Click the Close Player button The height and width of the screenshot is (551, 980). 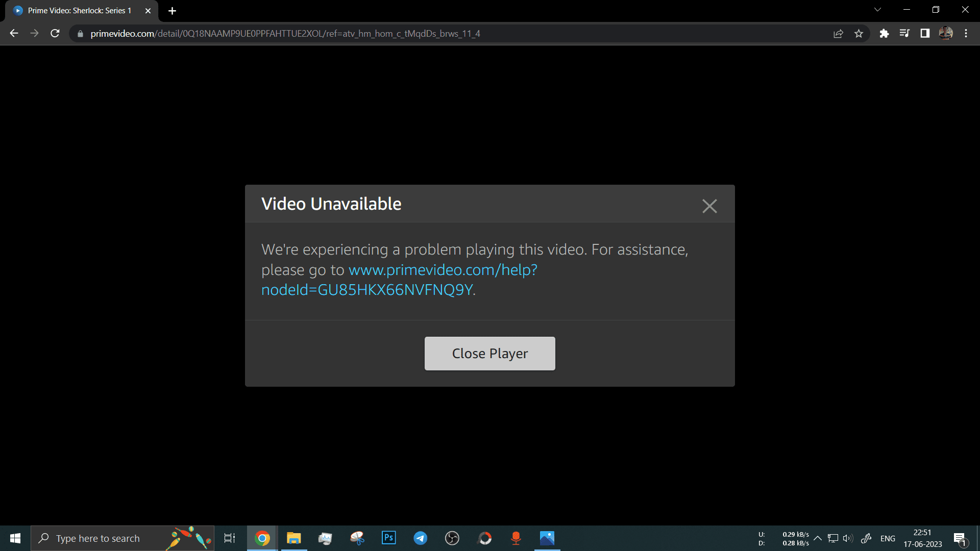[490, 353]
